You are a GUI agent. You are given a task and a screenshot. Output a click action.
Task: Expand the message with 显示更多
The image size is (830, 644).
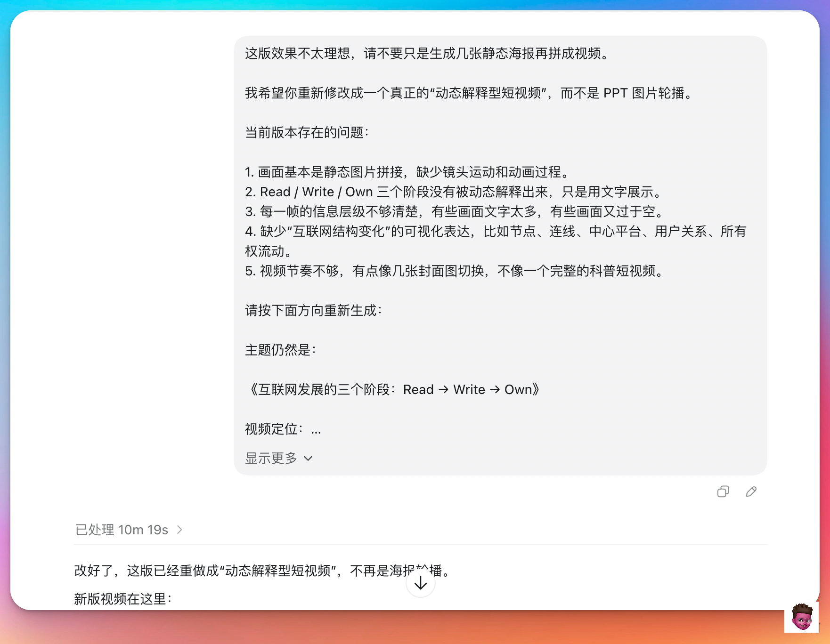[x=279, y=458]
